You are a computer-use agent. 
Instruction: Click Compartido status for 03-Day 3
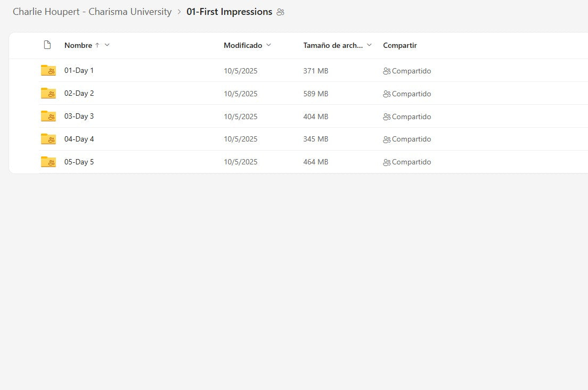411,117
